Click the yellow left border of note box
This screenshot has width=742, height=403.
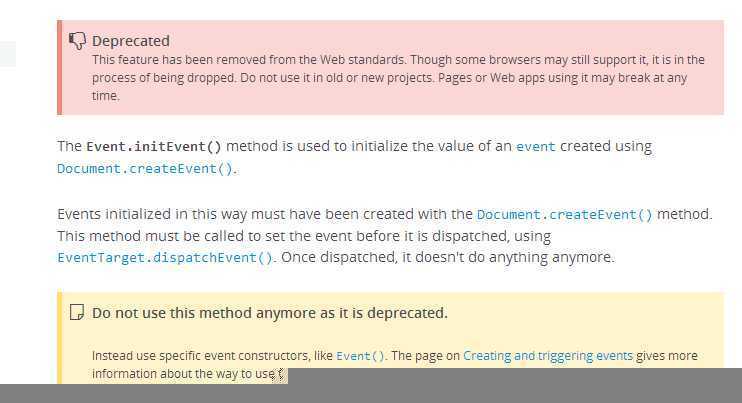(59, 338)
